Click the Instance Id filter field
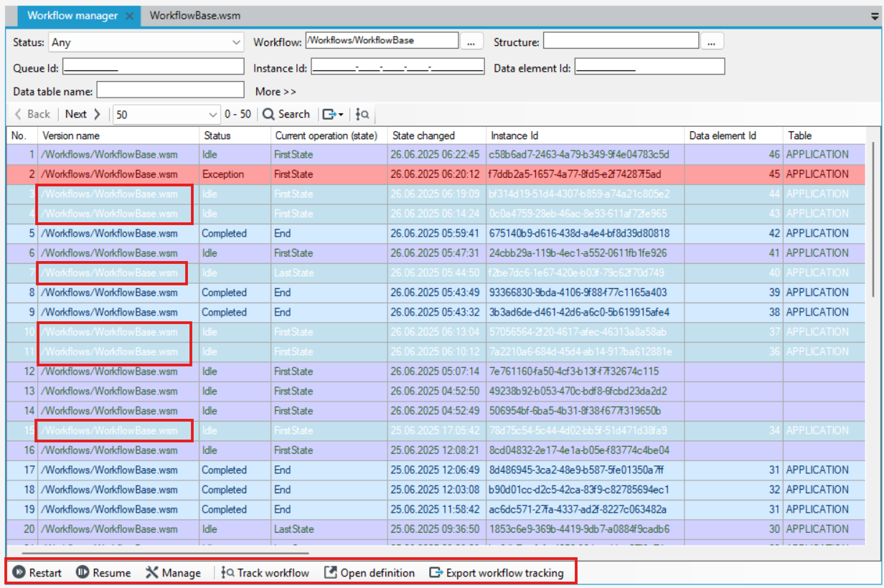 click(398, 67)
